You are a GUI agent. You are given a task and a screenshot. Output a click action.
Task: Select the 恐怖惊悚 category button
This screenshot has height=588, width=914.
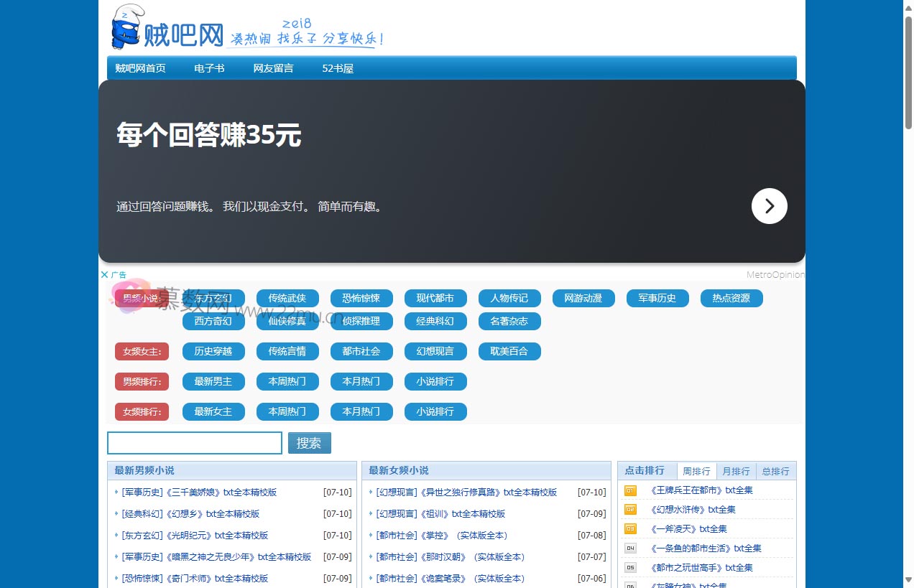(361, 298)
